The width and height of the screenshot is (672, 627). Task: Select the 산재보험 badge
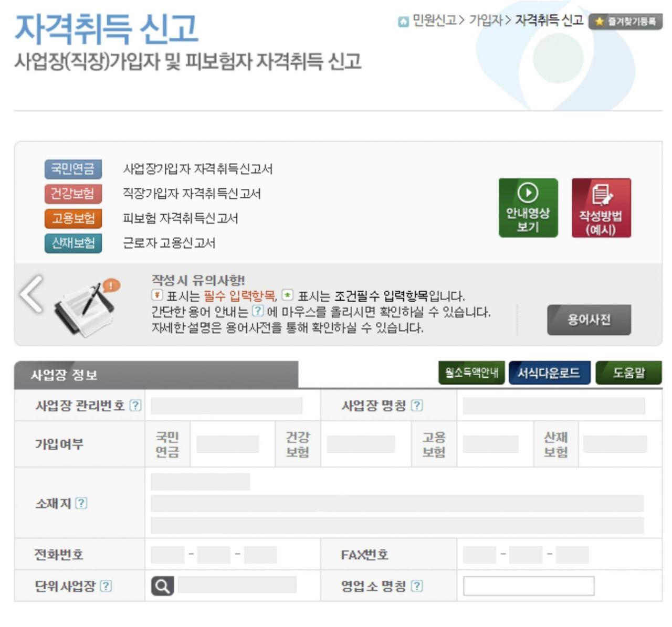(73, 243)
